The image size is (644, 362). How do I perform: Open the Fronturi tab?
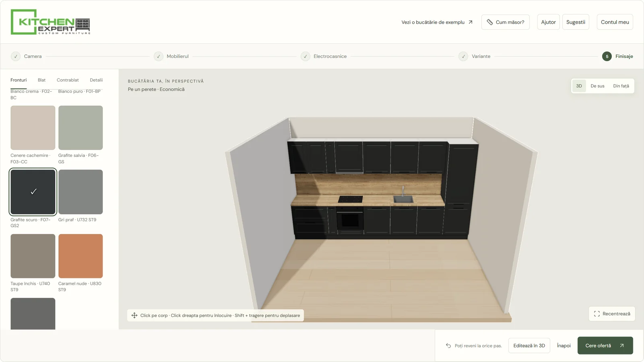[19, 80]
